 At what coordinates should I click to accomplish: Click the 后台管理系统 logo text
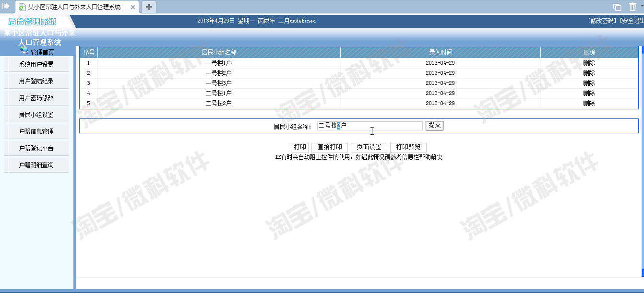tap(32, 21)
